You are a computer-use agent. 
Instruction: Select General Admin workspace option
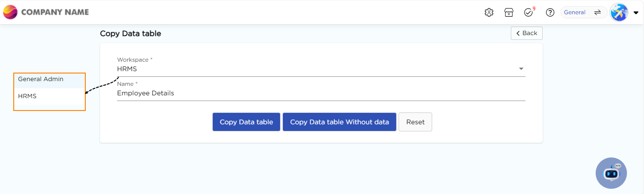click(x=41, y=79)
